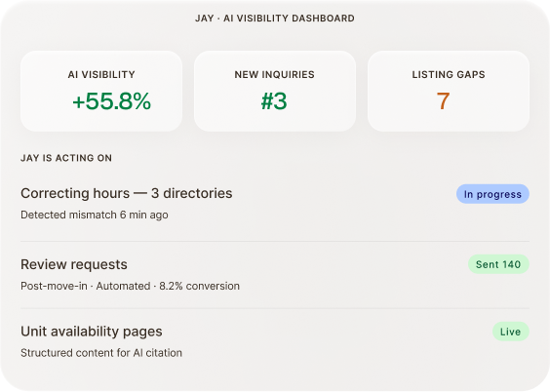Screen dimensions: 550x392
Task: Open the New Inquiries #3 card
Action: click(x=275, y=91)
